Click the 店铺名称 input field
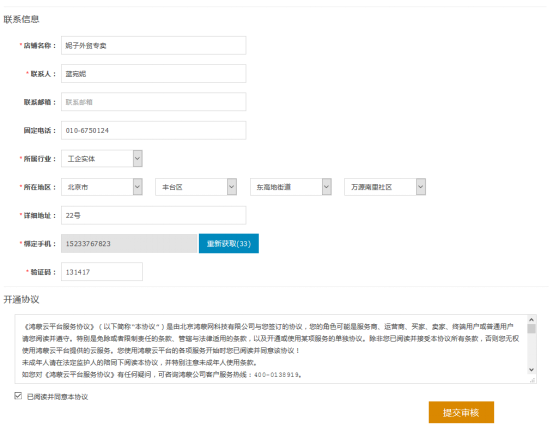This screenshot has height=428, width=554. tap(153, 45)
